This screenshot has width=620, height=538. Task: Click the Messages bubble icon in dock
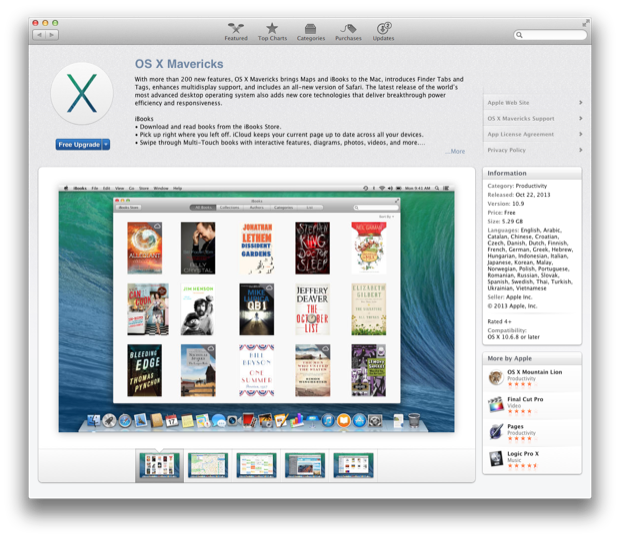[218, 421]
